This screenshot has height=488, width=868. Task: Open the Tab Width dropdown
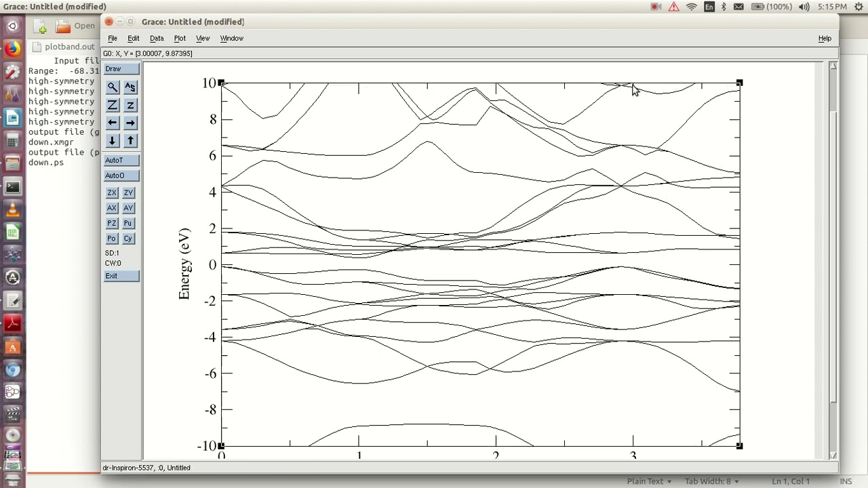(x=711, y=481)
